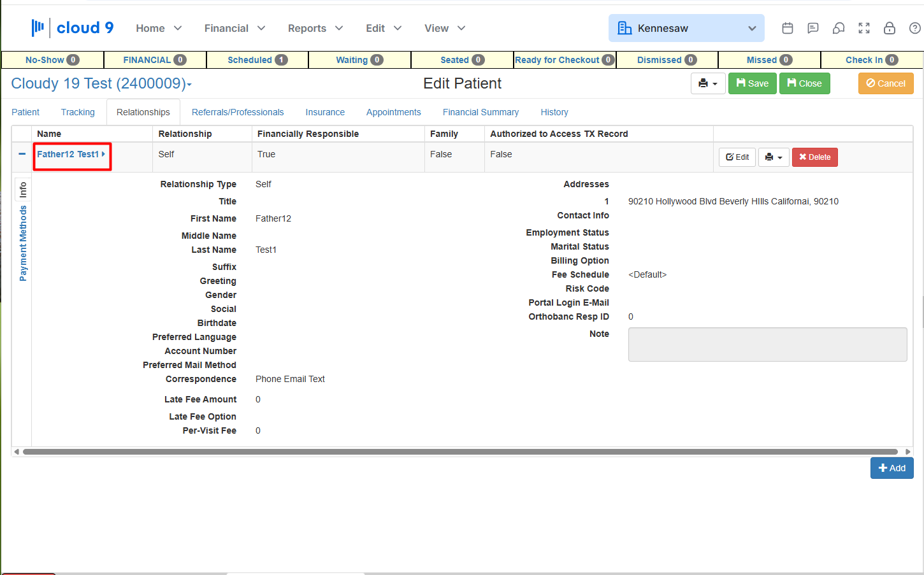Screen dimensions: 924x575
Task: Delete the Father12 Test1 relationship
Action: pos(814,157)
